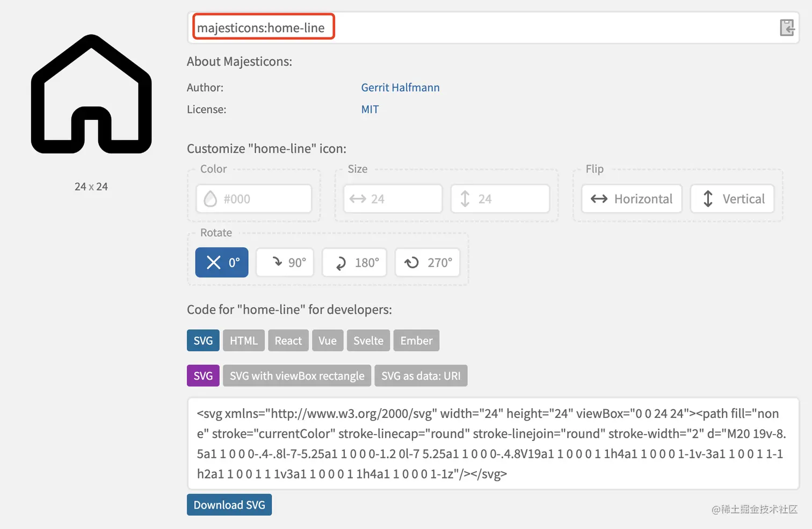
Task: Click the width size input field
Action: [x=393, y=199]
